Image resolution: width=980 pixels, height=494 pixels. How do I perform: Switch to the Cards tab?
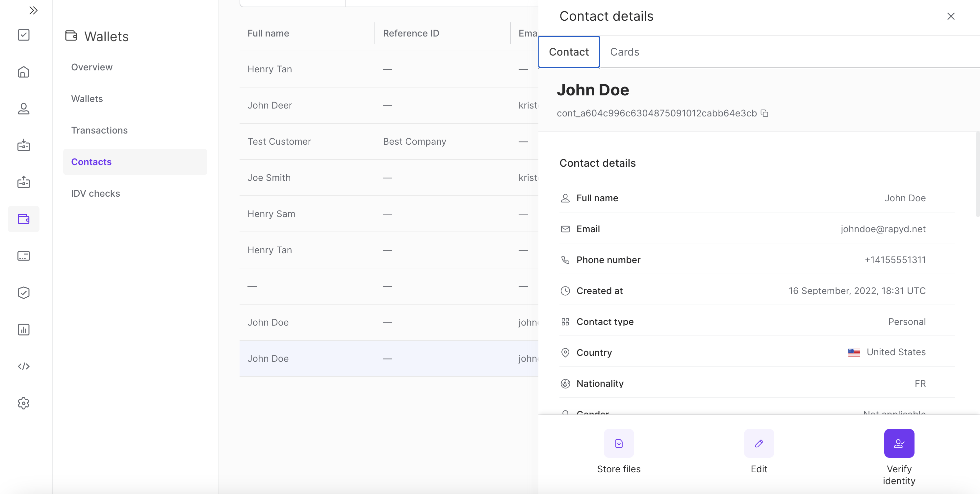(624, 52)
